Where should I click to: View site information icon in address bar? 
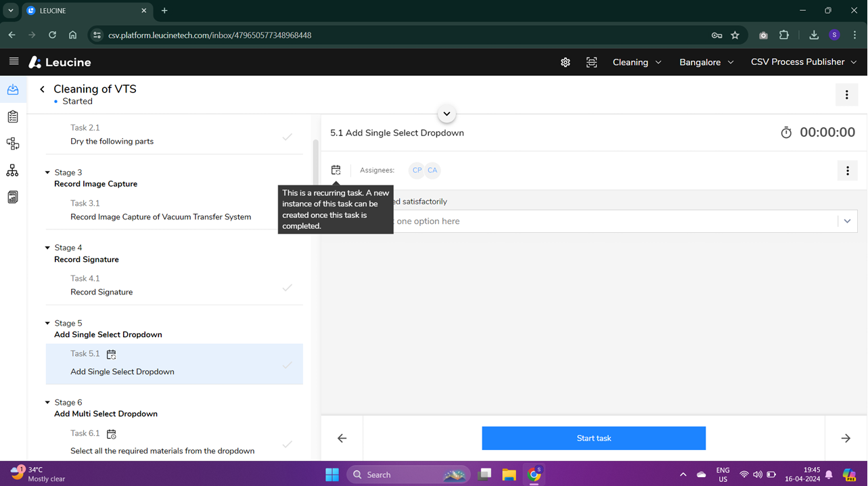[97, 35]
